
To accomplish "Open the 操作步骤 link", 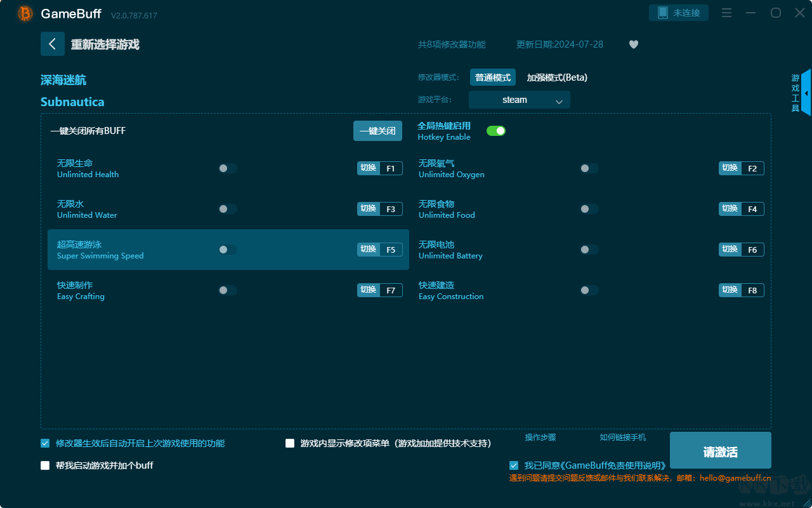I will click(x=540, y=438).
